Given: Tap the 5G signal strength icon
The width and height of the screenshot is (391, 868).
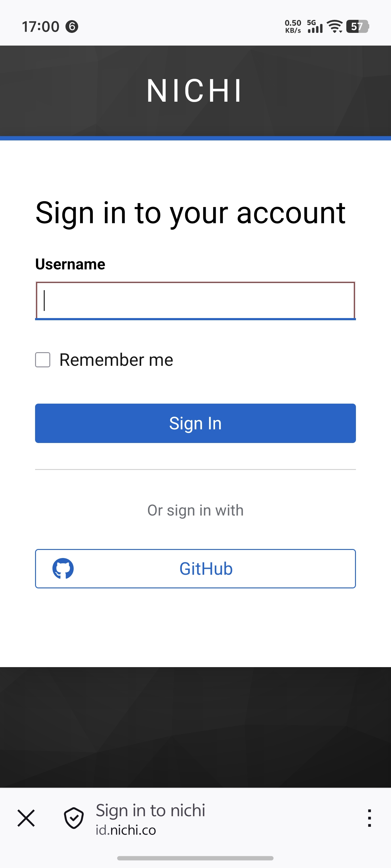Looking at the screenshot, I should click(x=315, y=26).
